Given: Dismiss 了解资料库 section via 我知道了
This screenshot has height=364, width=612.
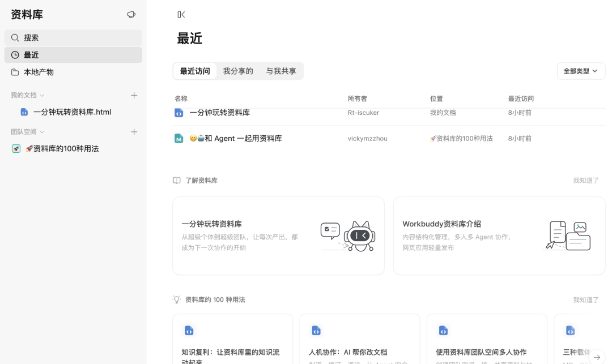Looking at the screenshot, I should click(x=585, y=181).
